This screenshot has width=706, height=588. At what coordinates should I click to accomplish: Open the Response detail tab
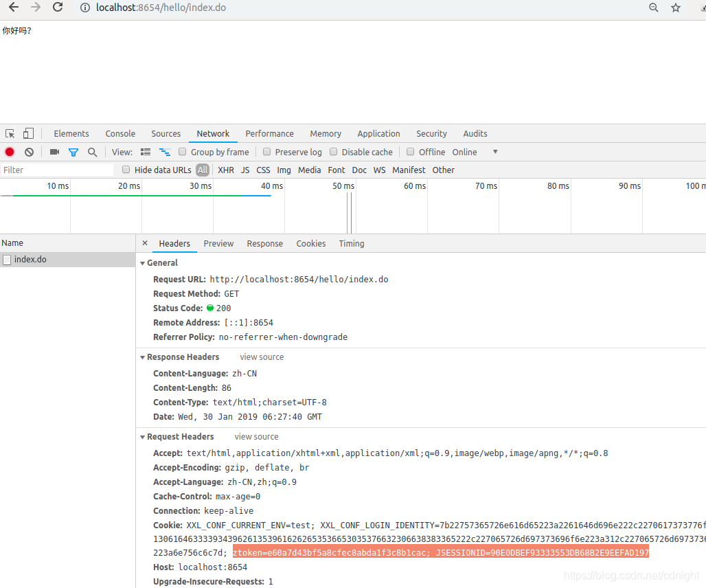[x=265, y=244]
